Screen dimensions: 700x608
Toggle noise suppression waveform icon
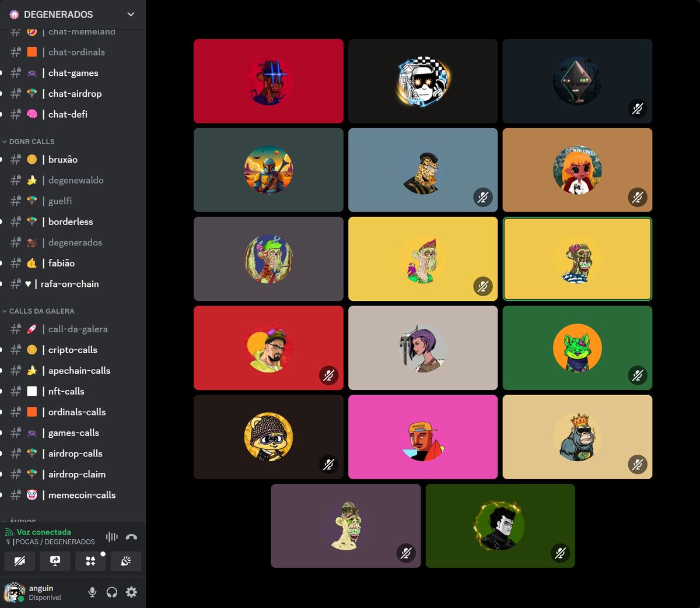tap(112, 537)
